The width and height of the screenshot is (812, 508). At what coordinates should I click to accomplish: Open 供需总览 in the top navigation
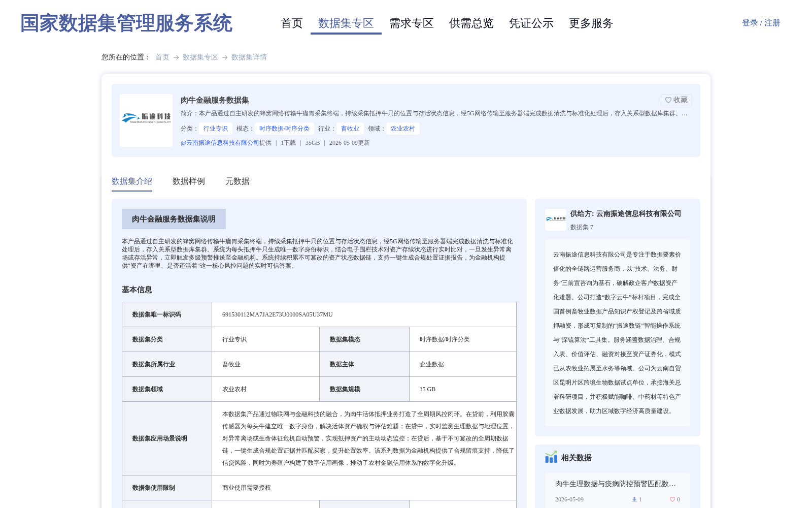471,23
